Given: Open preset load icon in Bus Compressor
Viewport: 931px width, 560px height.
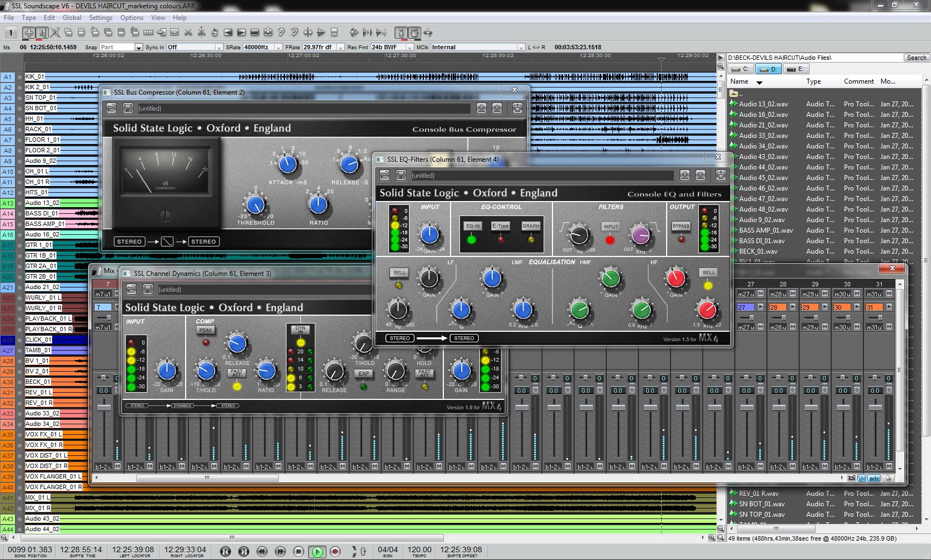Looking at the screenshot, I should click(111, 108).
